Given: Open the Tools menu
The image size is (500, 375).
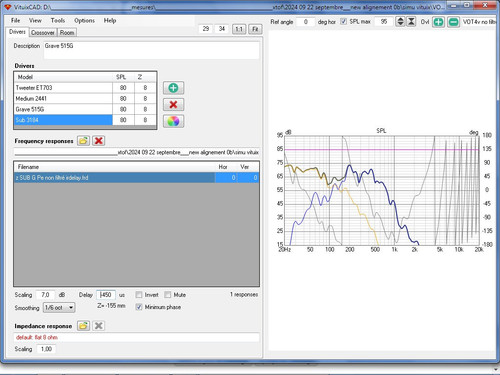Looking at the screenshot, I should [x=58, y=20].
